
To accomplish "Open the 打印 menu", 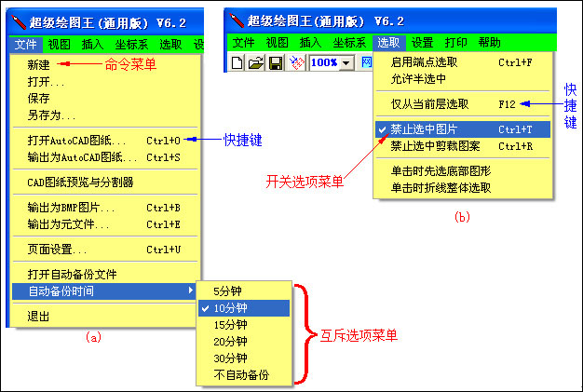I will (455, 43).
